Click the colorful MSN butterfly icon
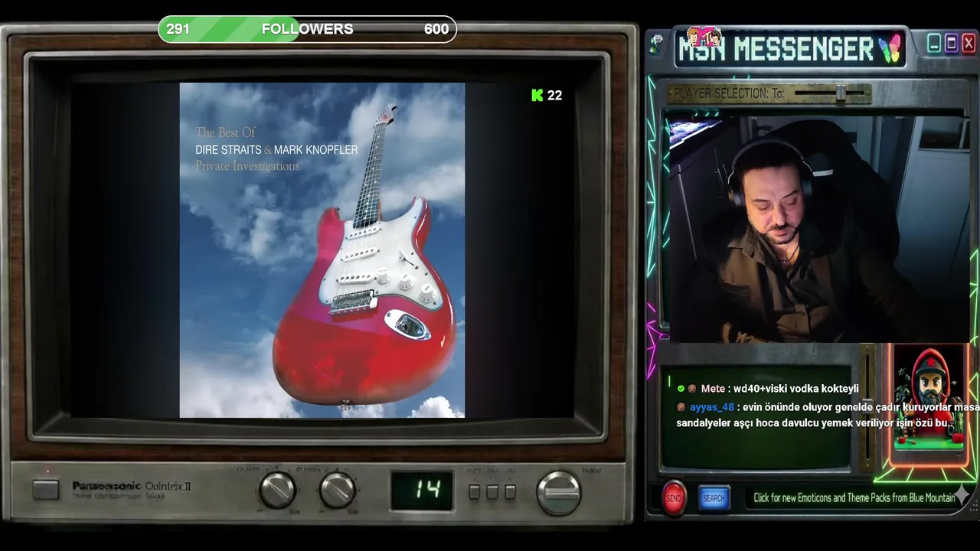980x551 pixels. point(890,49)
